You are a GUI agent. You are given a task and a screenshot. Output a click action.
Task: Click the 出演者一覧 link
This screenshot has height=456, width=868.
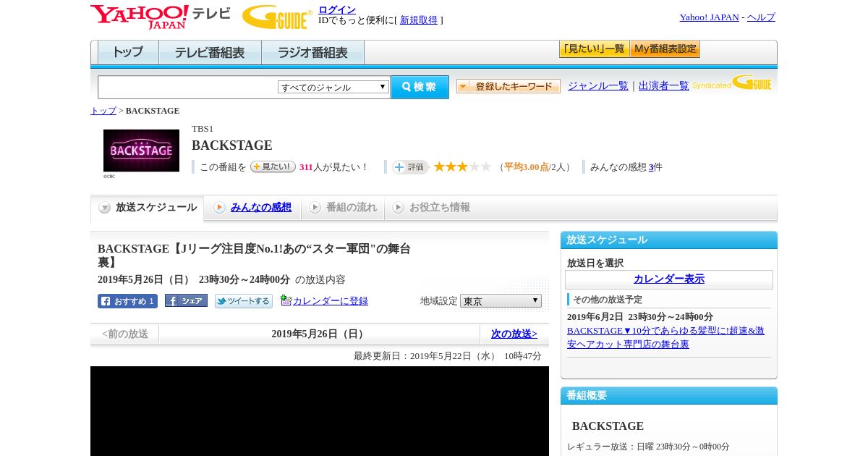click(664, 85)
